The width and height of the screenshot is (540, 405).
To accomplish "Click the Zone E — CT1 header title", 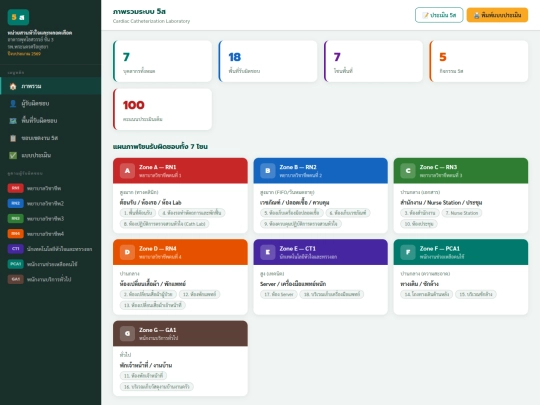I will point(298,248).
